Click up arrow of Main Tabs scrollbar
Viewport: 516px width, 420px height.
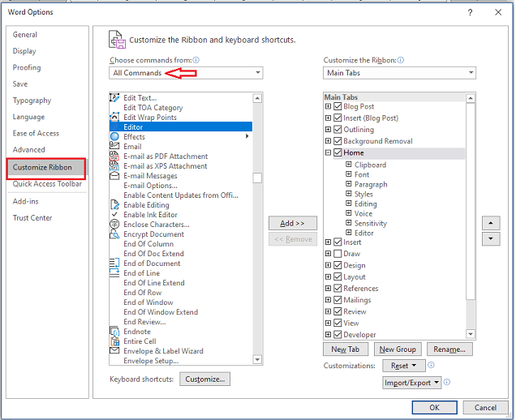click(471, 98)
